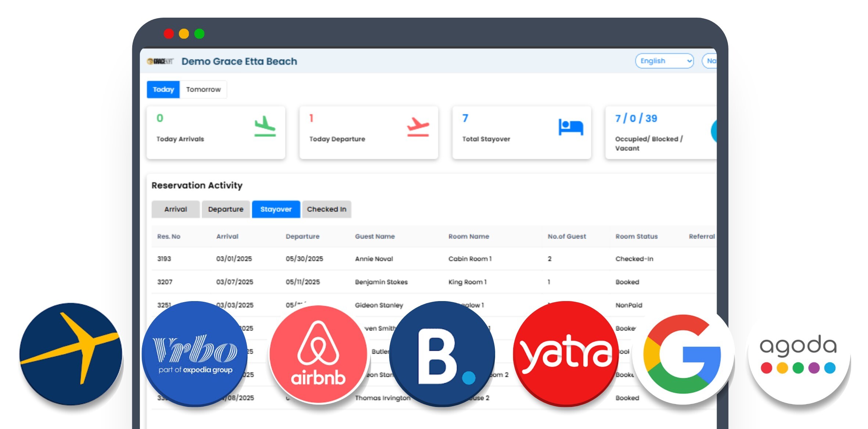Click arrival date 03/01/2025

pos(234,259)
